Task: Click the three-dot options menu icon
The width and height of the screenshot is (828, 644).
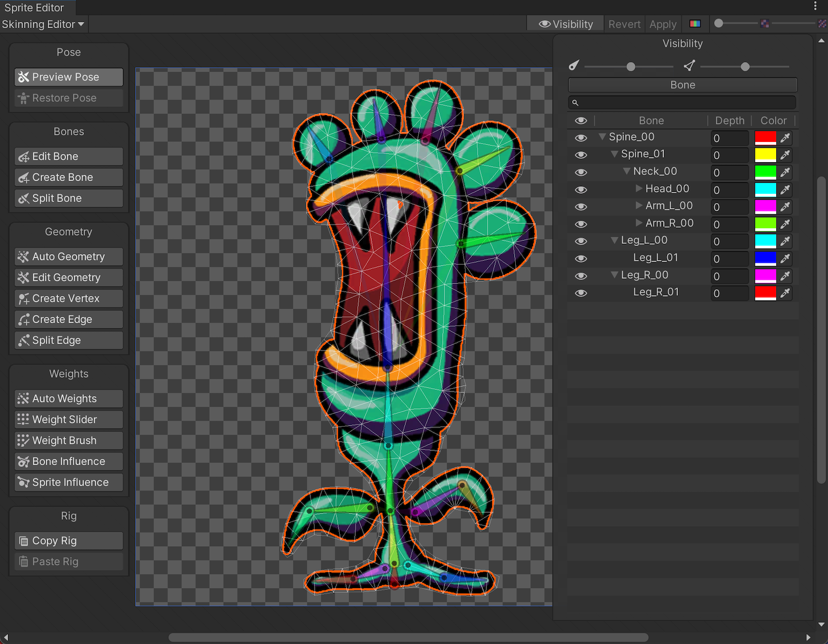Action: pos(815,6)
